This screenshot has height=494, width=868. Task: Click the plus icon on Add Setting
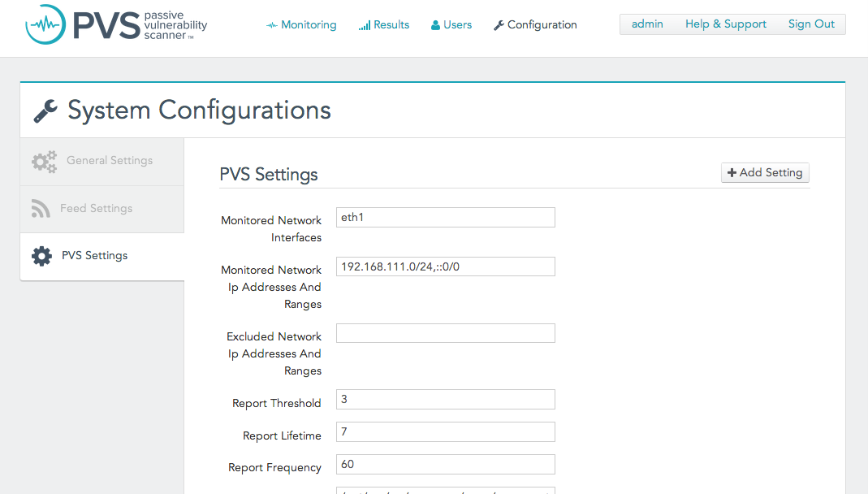[x=732, y=173]
